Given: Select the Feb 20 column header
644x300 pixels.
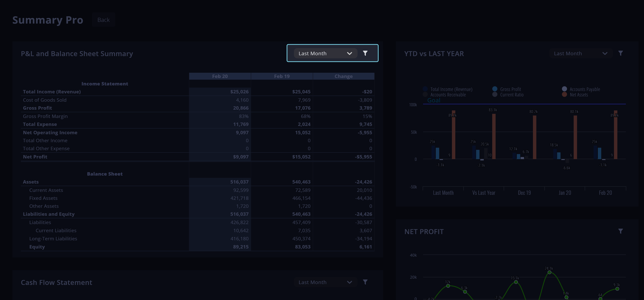Looking at the screenshot, I should click(220, 76).
